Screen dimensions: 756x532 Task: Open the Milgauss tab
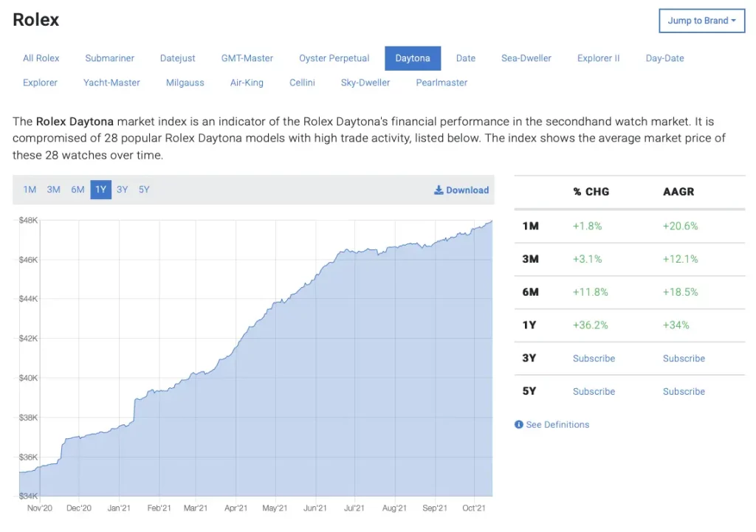click(x=185, y=83)
